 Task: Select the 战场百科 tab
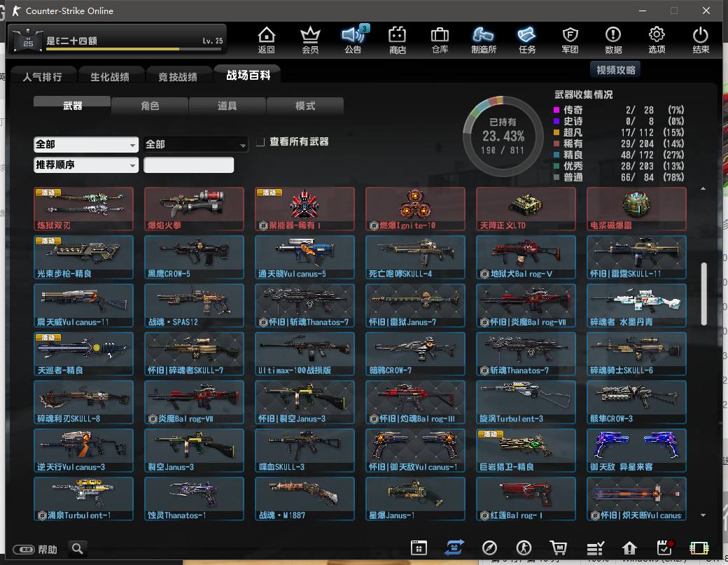pyautogui.click(x=248, y=75)
